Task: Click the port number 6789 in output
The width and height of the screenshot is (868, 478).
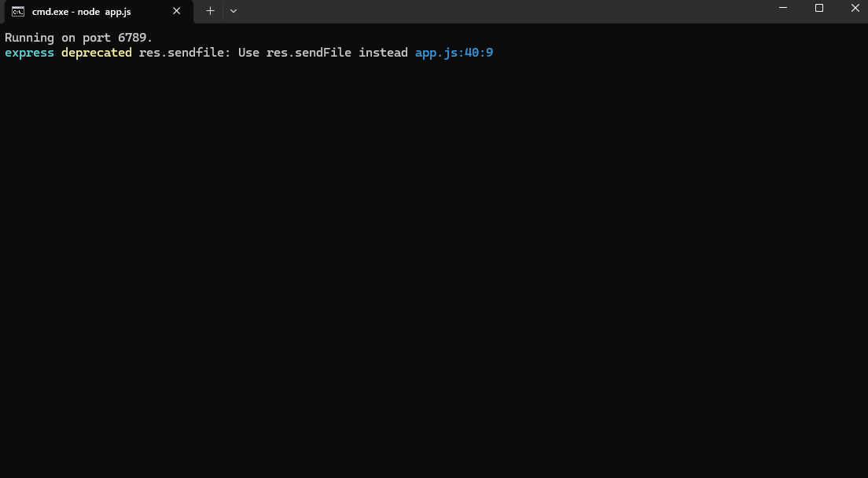Action: point(132,38)
